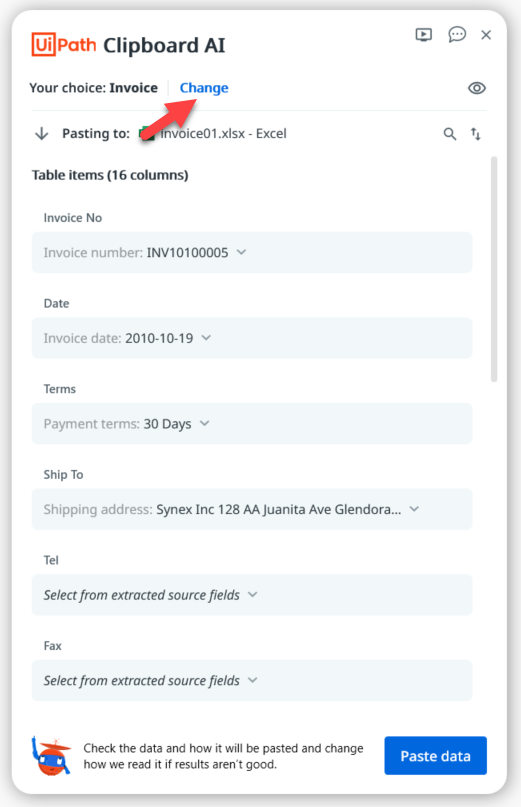The image size is (521, 807).
Task: Click the Change link
Action: click(204, 88)
